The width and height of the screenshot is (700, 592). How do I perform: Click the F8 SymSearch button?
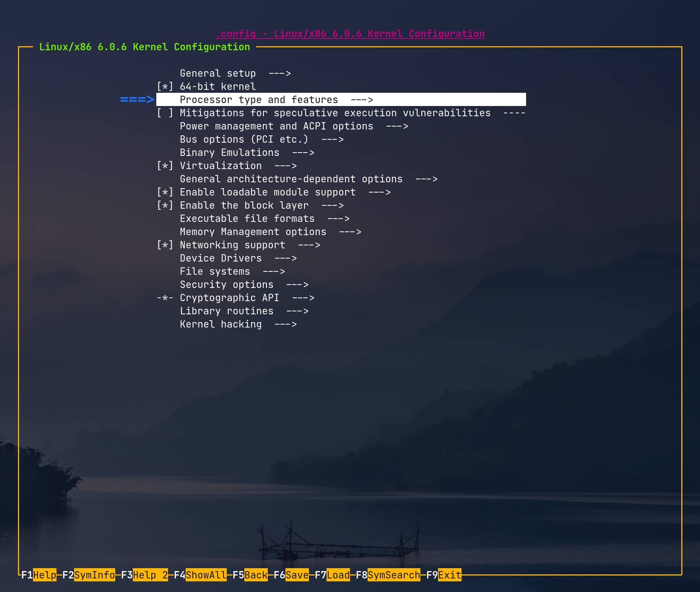[388, 575]
